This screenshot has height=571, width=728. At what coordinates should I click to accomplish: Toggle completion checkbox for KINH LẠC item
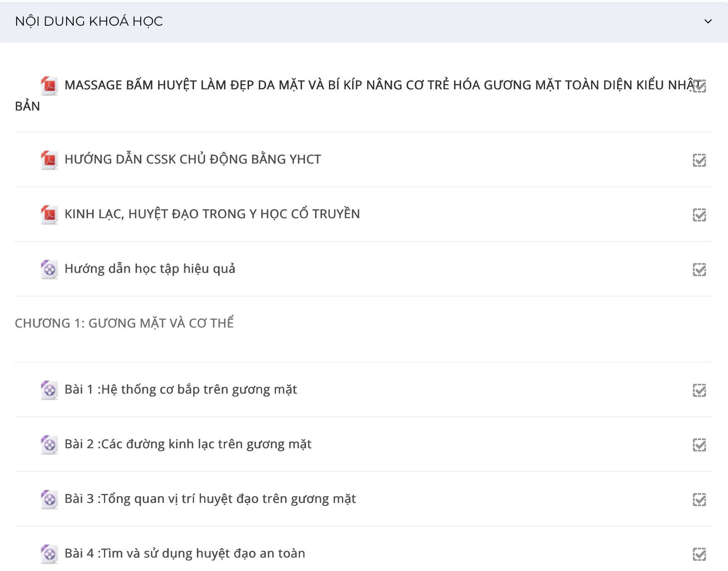[699, 215]
